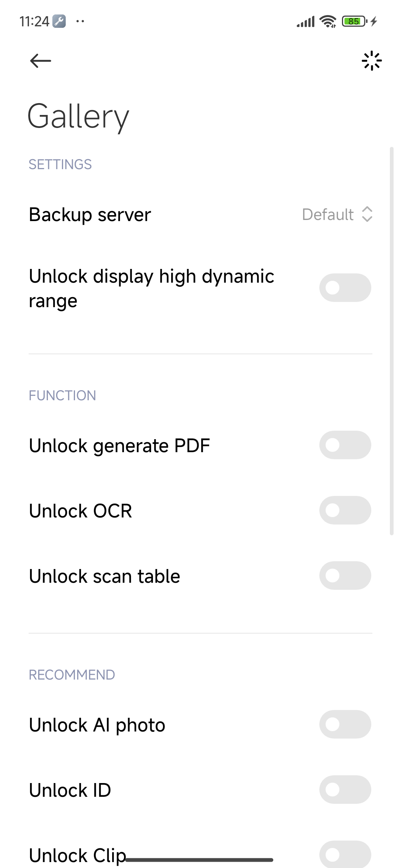
Task: Enable the Unlock Clip toggle
Action: [345, 854]
